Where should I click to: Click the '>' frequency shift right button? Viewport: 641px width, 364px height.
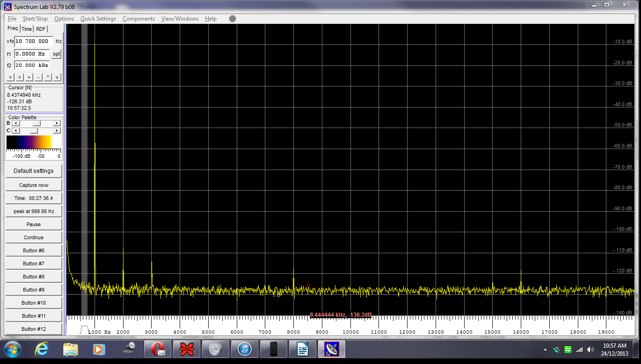pos(20,77)
